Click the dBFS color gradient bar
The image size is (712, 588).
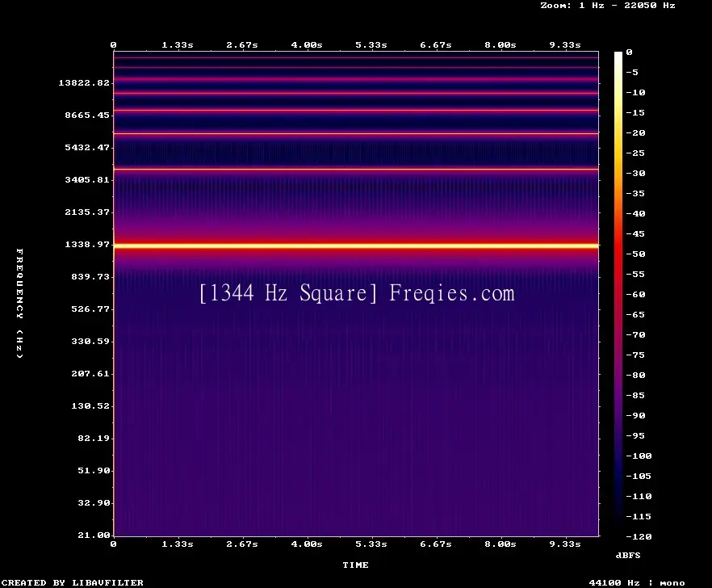point(618,294)
